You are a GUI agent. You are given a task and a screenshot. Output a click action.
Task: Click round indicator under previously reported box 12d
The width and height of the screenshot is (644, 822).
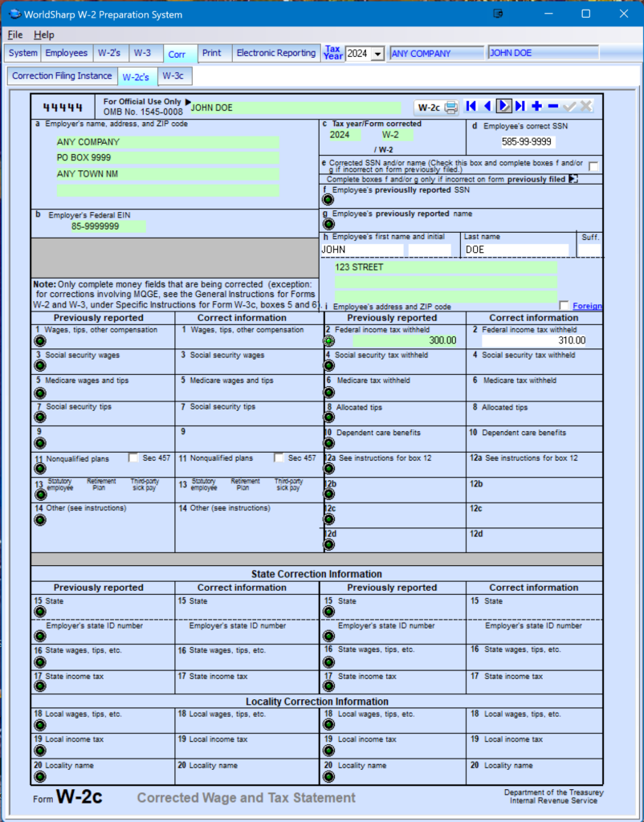point(328,544)
